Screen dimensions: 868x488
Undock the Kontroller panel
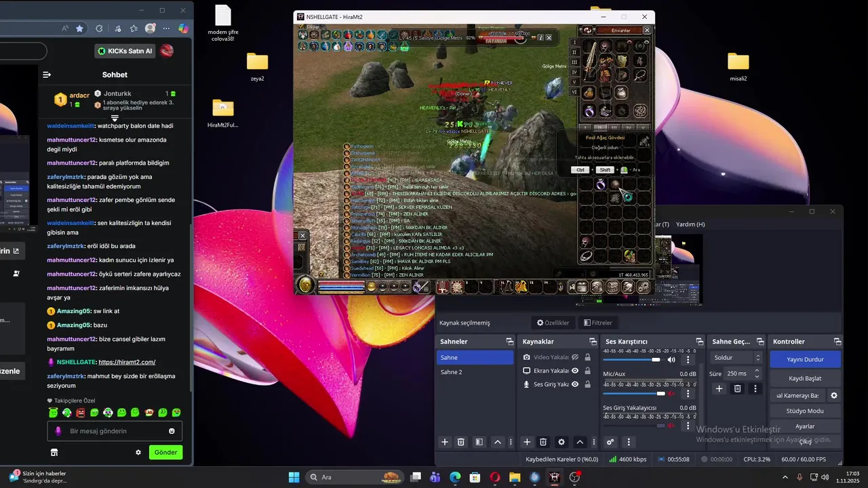tap(837, 342)
